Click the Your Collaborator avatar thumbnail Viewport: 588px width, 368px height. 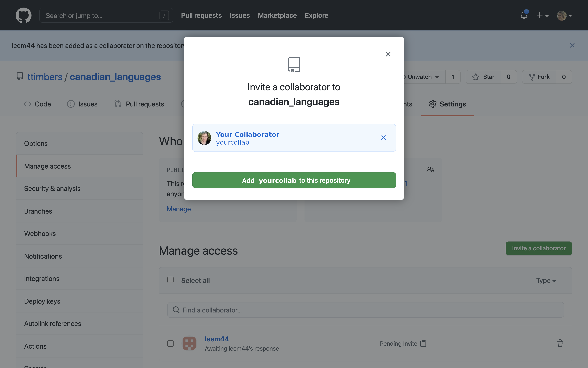(x=204, y=138)
